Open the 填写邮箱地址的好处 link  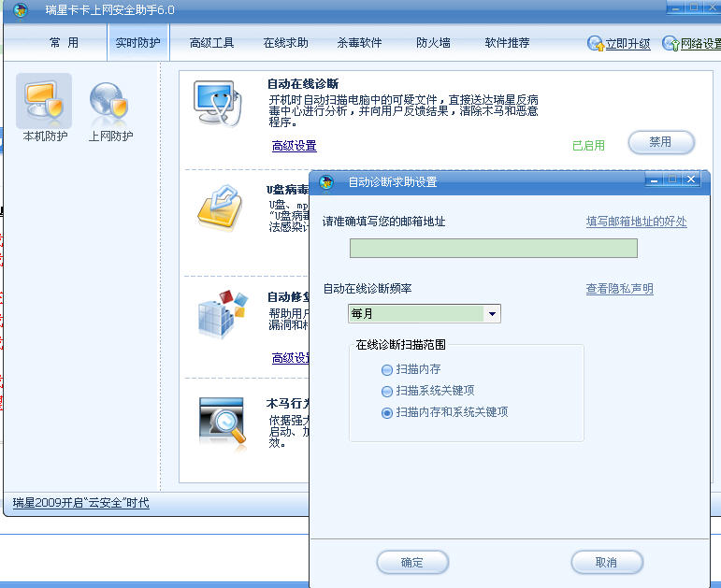[x=637, y=222]
